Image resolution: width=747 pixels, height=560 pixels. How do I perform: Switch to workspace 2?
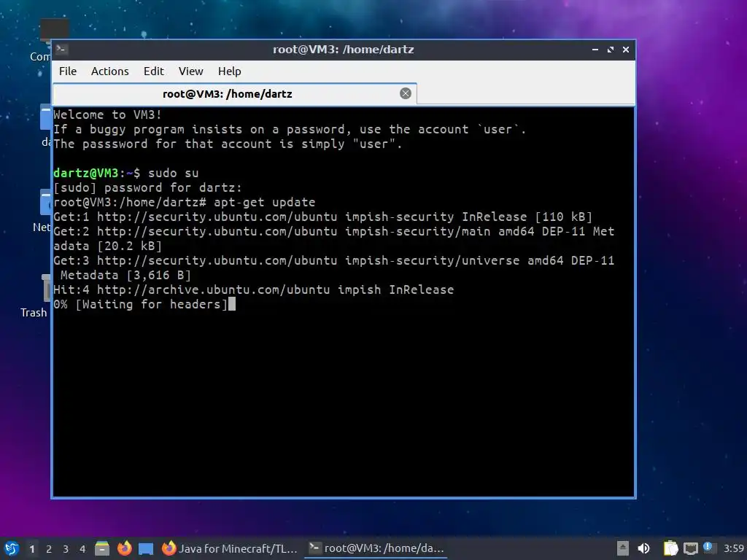[x=49, y=549]
